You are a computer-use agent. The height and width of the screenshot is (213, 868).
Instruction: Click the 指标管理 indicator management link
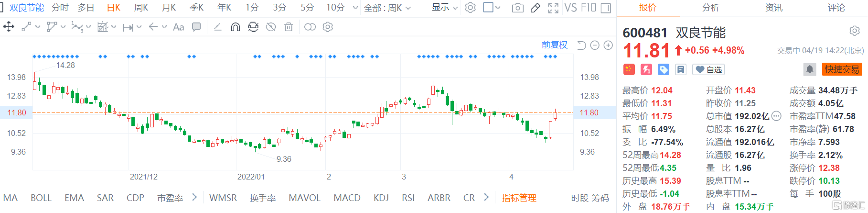tap(519, 198)
